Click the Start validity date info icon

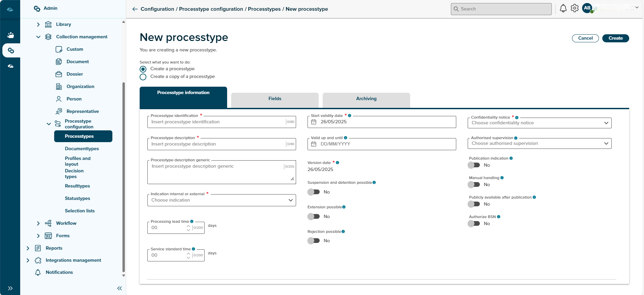350,116
